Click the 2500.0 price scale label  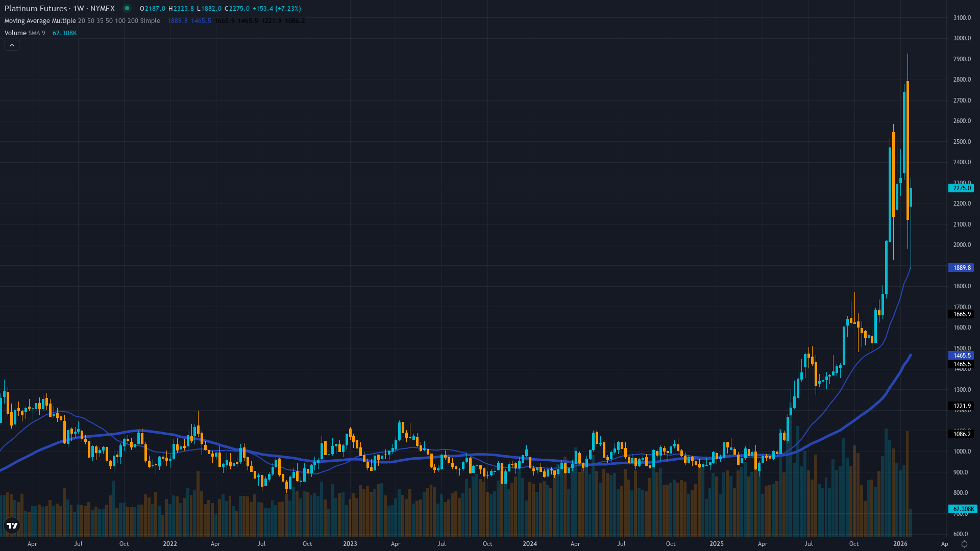(962, 142)
